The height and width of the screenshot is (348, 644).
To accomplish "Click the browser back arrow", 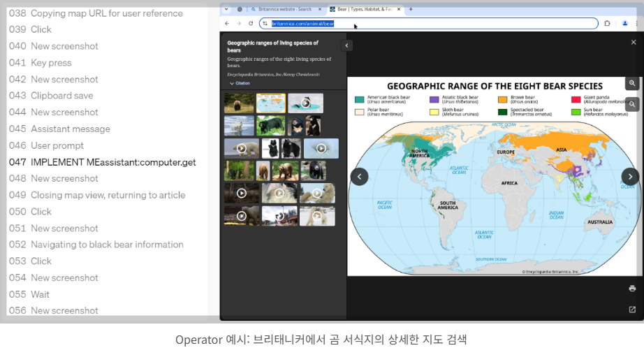I will [227, 24].
